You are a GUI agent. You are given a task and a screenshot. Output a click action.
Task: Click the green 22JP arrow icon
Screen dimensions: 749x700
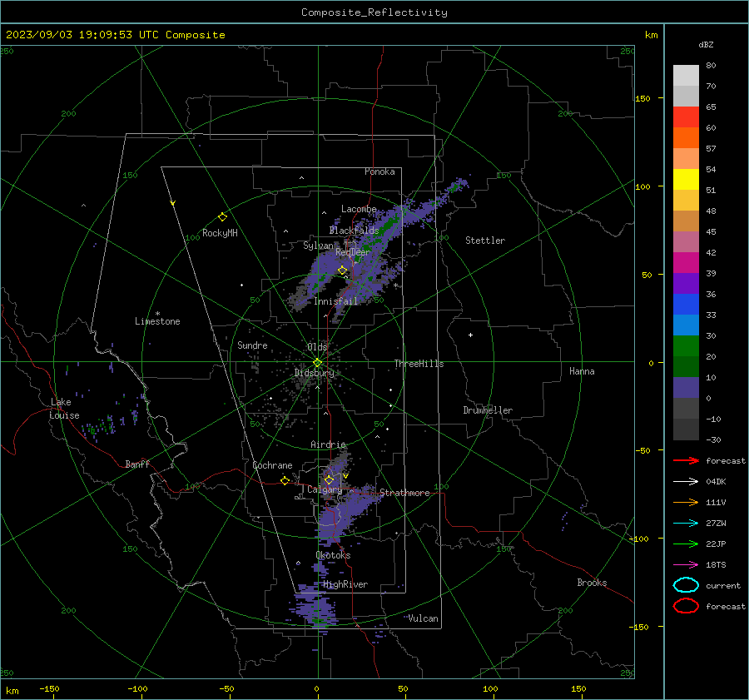686,544
